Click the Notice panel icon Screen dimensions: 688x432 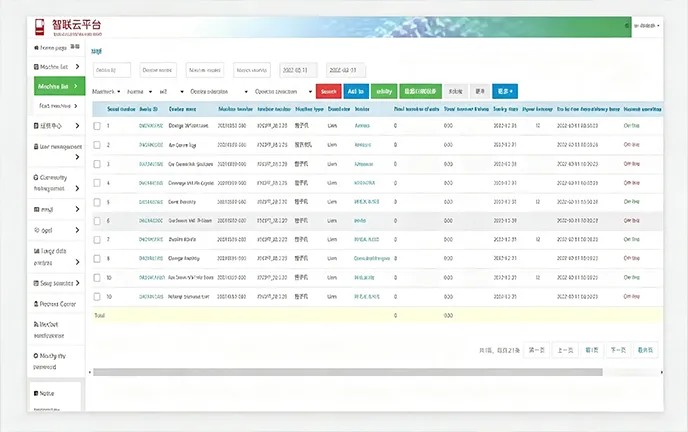(36, 393)
